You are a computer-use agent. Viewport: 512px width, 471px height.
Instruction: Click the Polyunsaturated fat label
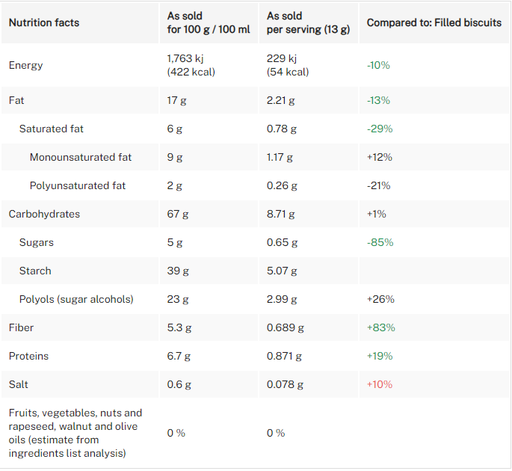click(78, 186)
